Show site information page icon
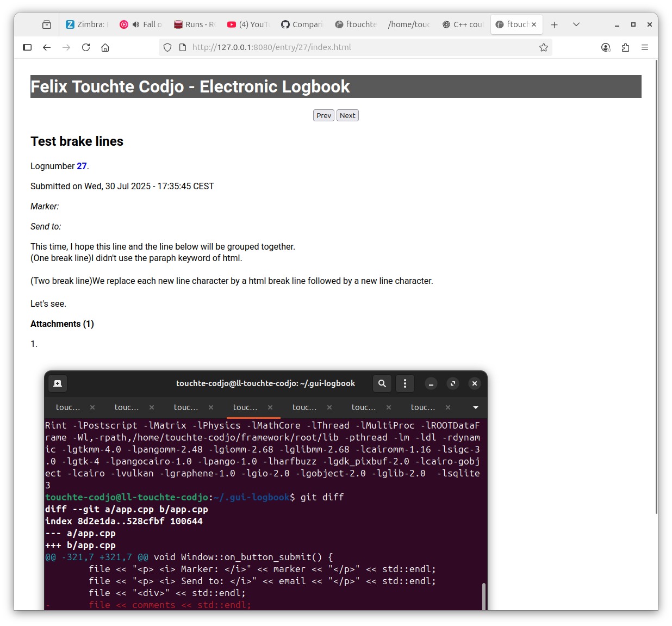 183,47
